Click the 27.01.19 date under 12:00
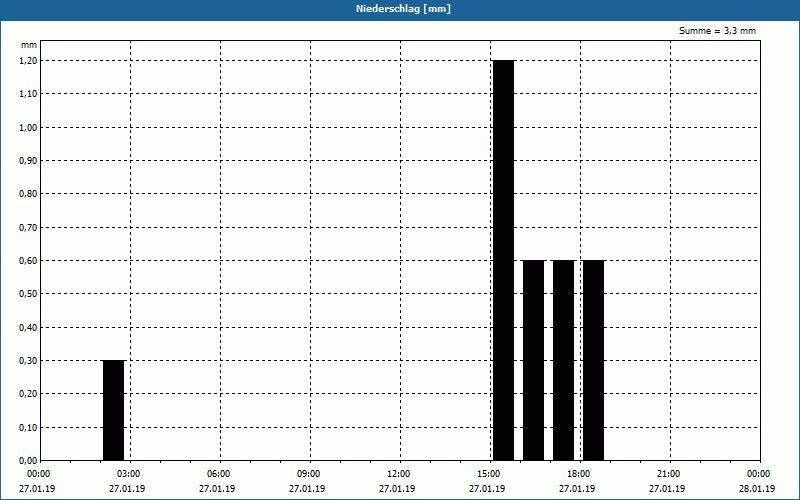 [397, 489]
